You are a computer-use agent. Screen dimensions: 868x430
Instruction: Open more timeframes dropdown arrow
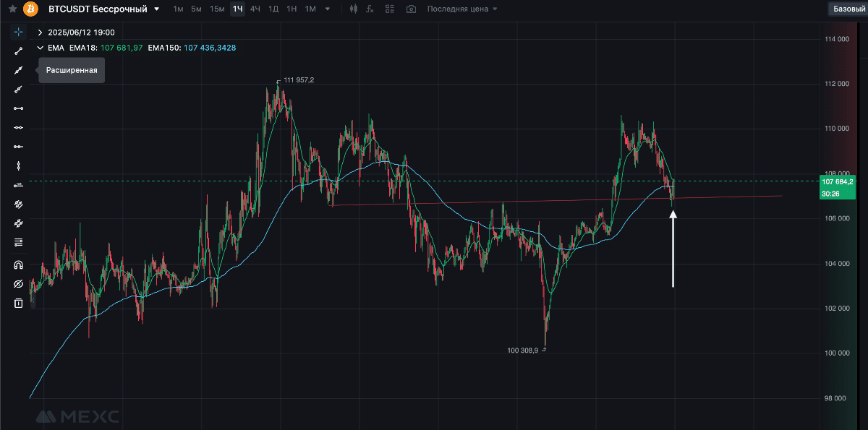(x=328, y=9)
